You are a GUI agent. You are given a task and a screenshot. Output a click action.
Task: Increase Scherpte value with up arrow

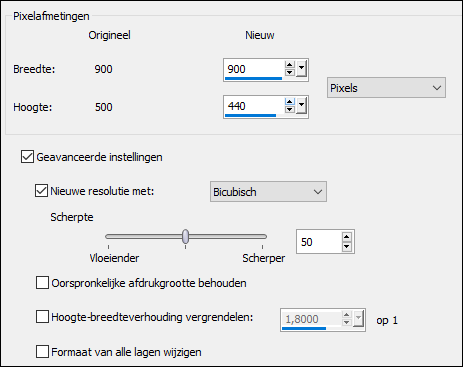tap(347, 237)
